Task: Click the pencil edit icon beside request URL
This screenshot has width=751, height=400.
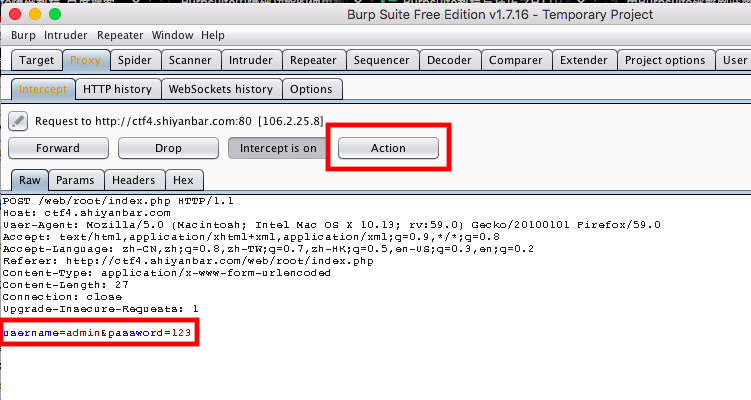Action: click(18, 121)
